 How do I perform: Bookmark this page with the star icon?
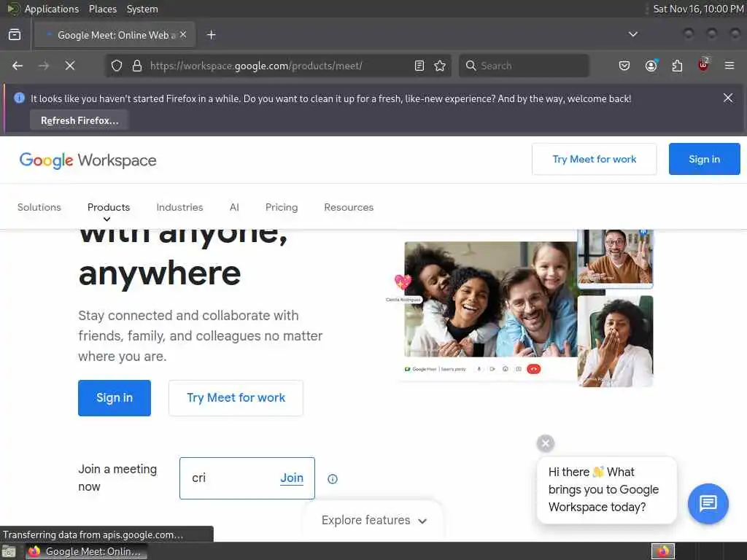[440, 66]
